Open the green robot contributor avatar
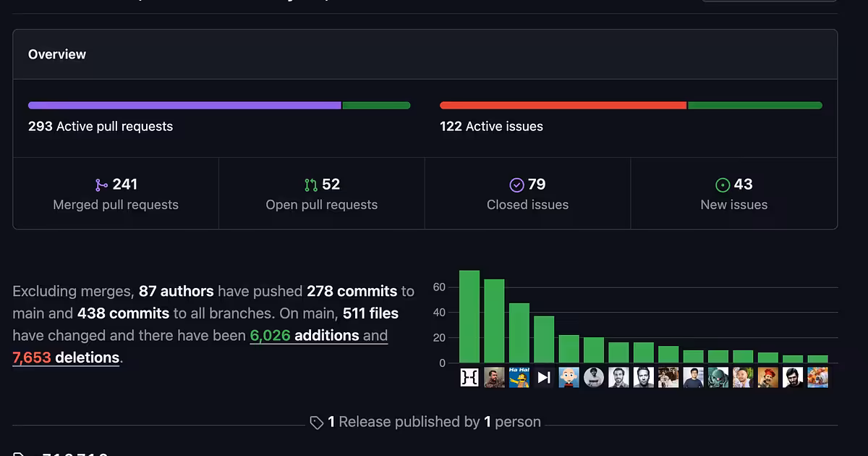868x456 pixels. click(x=718, y=377)
